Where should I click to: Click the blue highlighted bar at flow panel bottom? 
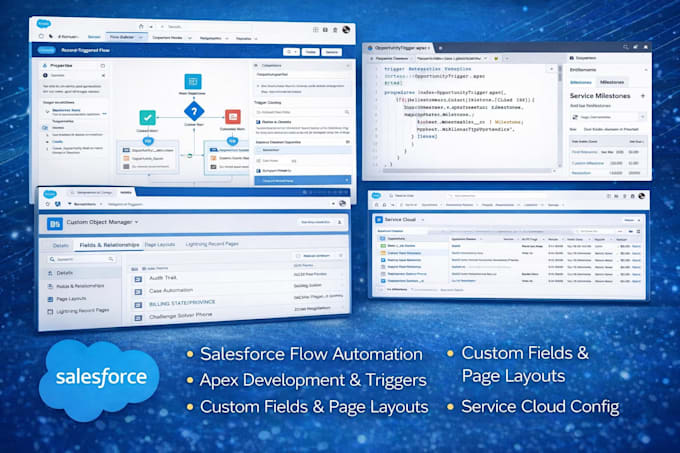click(302, 180)
